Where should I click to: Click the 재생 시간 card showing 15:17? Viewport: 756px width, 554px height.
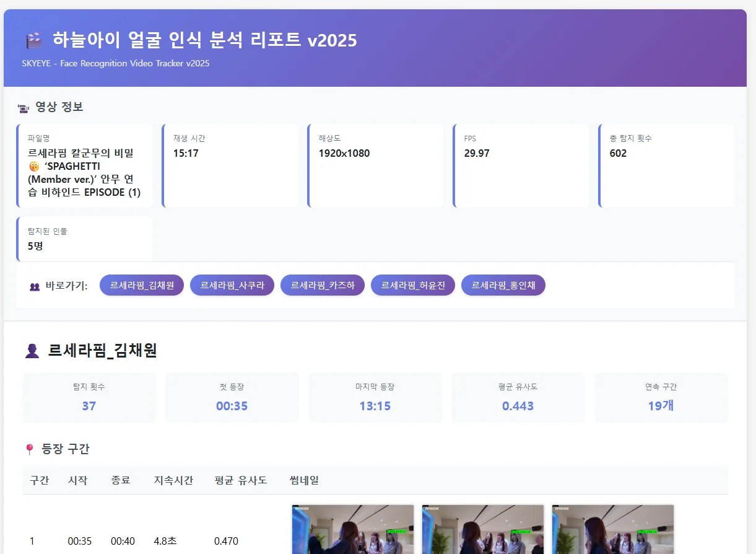[231, 165]
